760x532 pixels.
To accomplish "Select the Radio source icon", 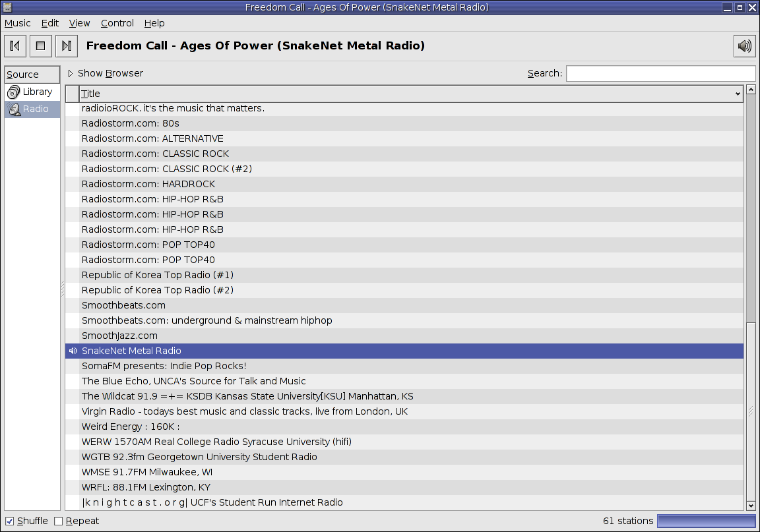I will point(15,109).
